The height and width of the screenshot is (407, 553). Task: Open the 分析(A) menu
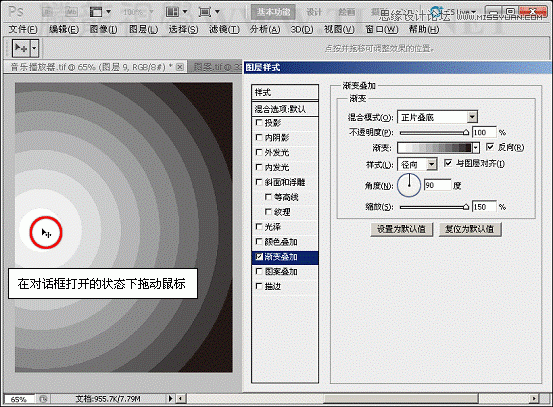pos(265,29)
